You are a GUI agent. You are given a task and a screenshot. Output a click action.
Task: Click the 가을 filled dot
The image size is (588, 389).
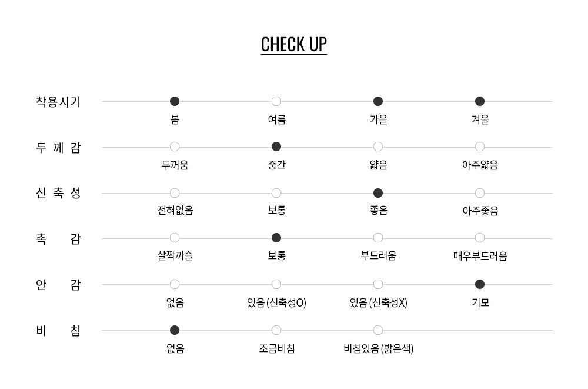[378, 101]
